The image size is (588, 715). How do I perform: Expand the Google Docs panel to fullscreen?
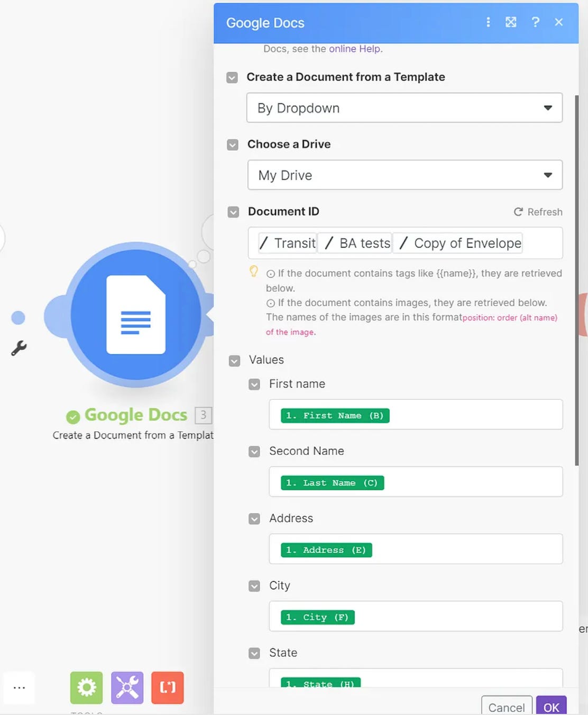click(511, 22)
